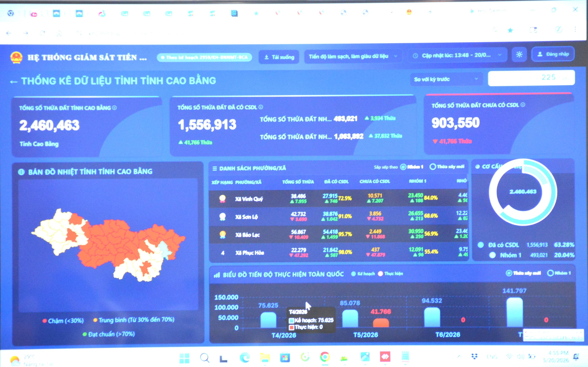588x367 pixels.
Task: Click light blue region on heat map
Action: [x=164, y=250]
